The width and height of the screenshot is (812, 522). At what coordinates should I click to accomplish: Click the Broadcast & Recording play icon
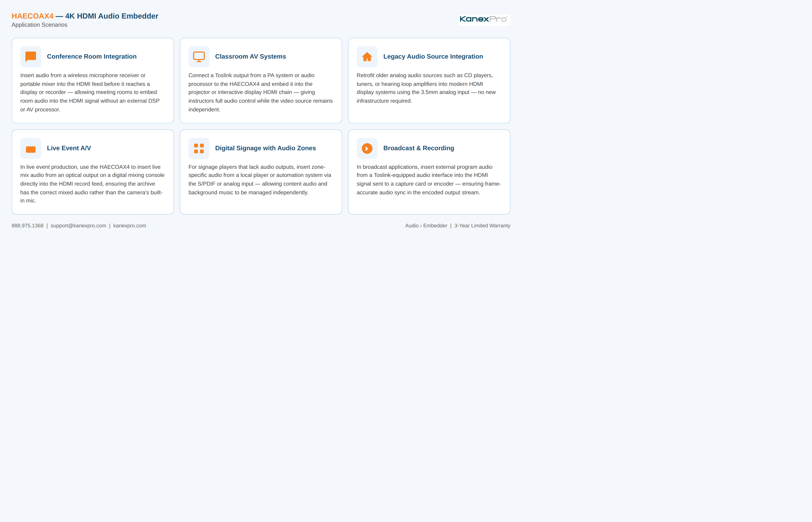click(367, 148)
